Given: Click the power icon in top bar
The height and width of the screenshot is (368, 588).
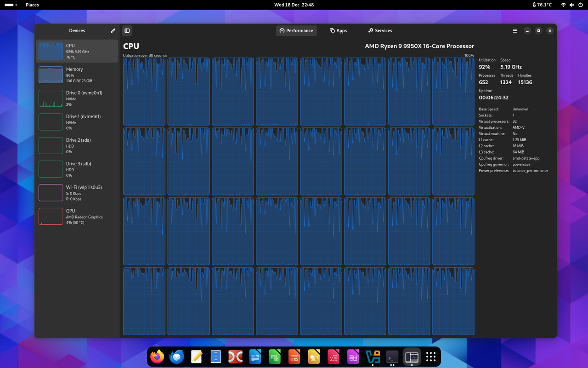Looking at the screenshot, I should click(x=580, y=5).
